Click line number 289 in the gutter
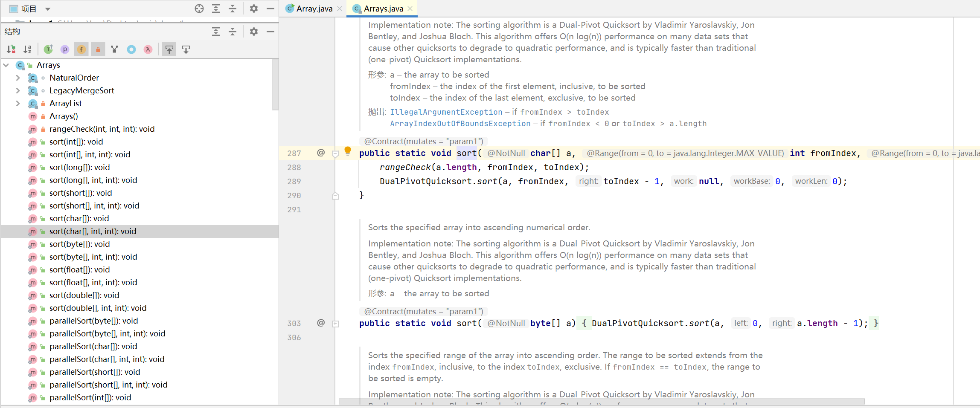The width and height of the screenshot is (980, 408). 294,182
